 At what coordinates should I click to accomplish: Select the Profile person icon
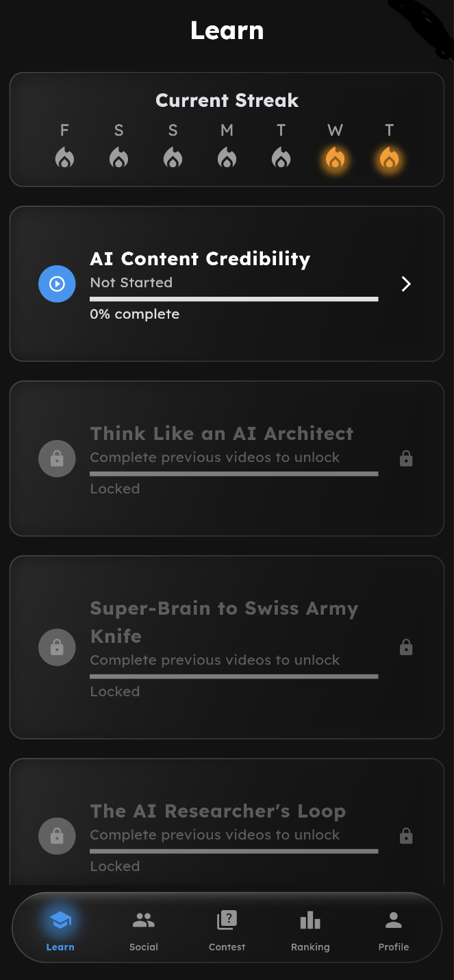(x=394, y=920)
